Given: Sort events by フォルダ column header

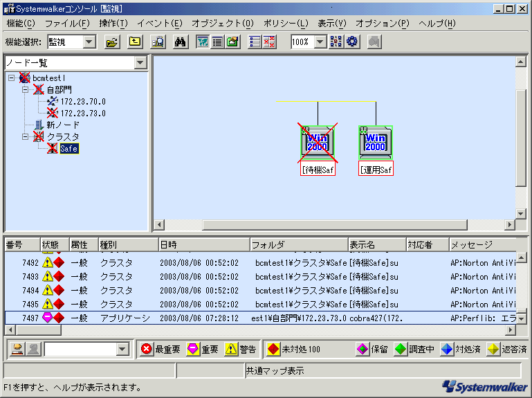Looking at the screenshot, I should 299,244.
